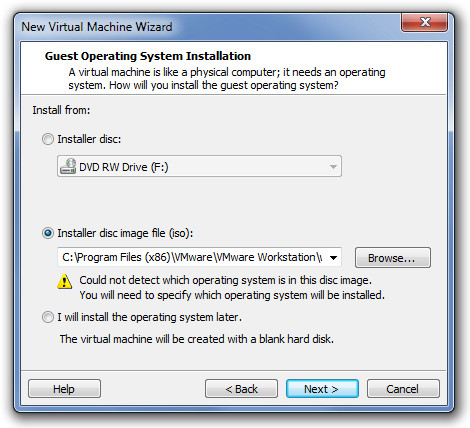Viewport: 470px width, 428px height.
Task: Click the DVD drive icon in the disc combo
Action: 68,166
